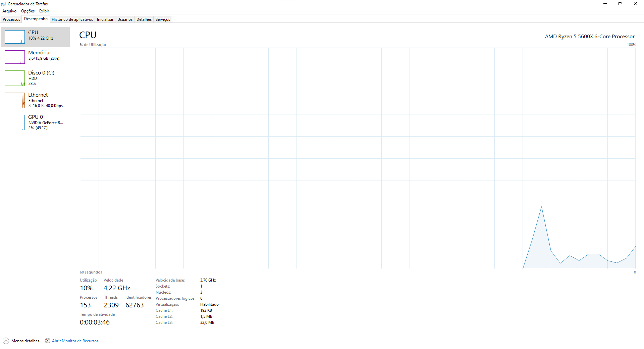Open the Serviços tab
Image resolution: width=644 pixels, height=349 pixels.
[163, 19]
